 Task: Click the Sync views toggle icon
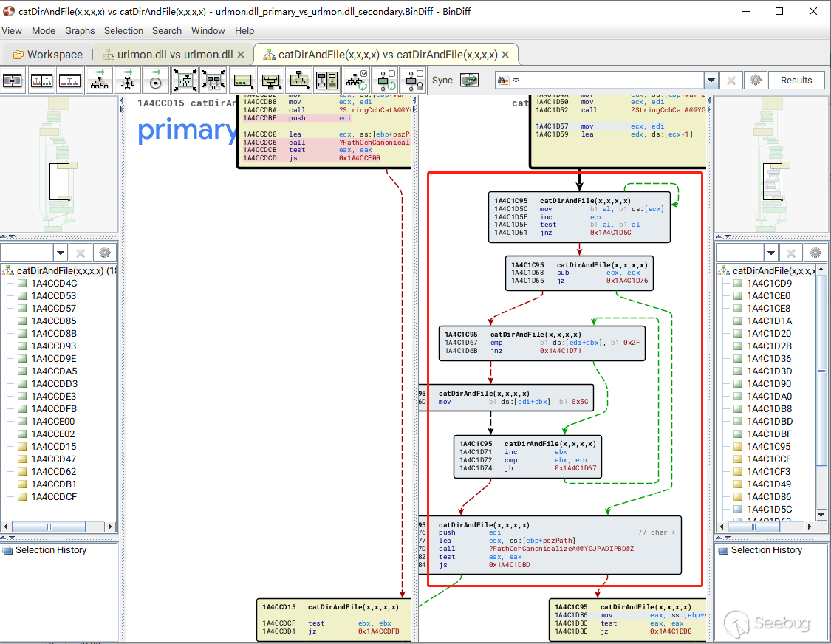point(469,80)
